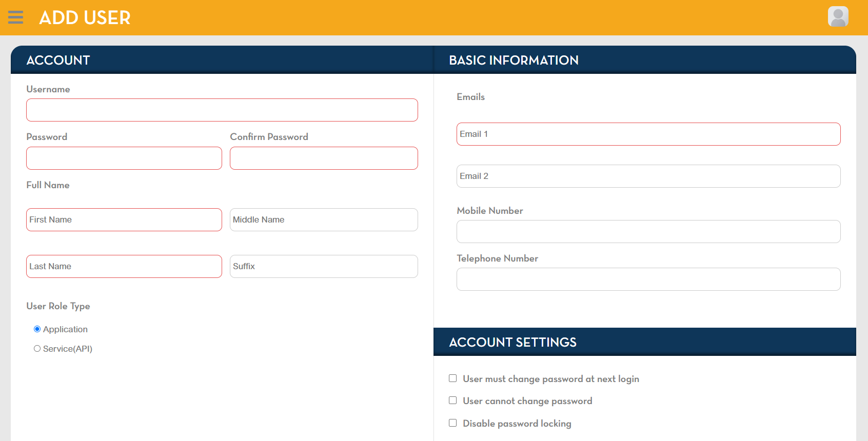The width and height of the screenshot is (868, 441).
Task: Open the user profile avatar menu
Action: (x=838, y=16)
